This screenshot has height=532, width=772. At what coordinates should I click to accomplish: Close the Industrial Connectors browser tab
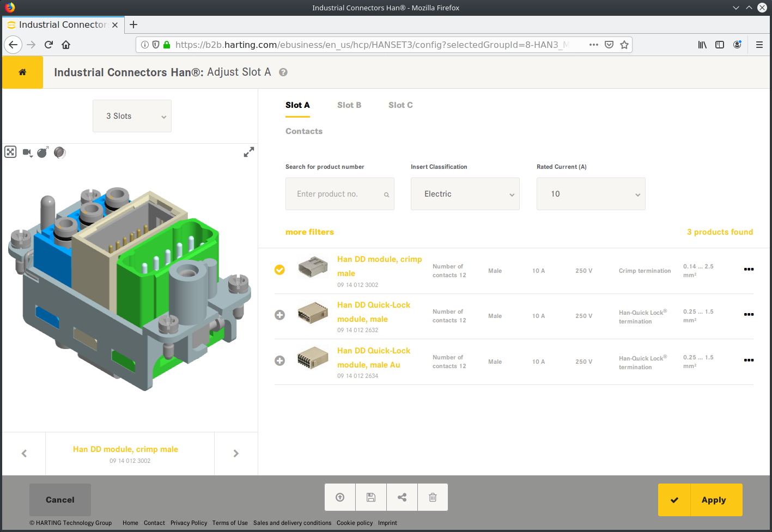coord(115,25)
